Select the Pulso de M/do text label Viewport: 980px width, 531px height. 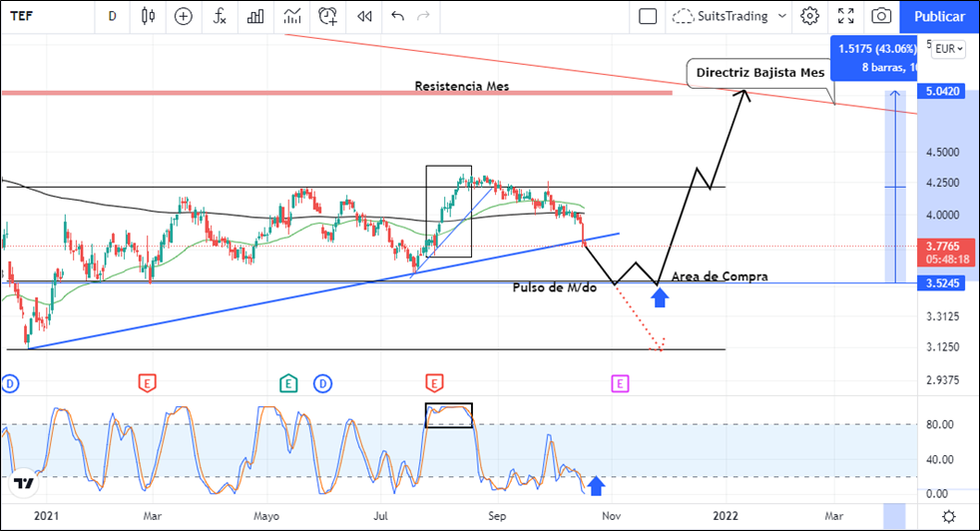point(555,287)
